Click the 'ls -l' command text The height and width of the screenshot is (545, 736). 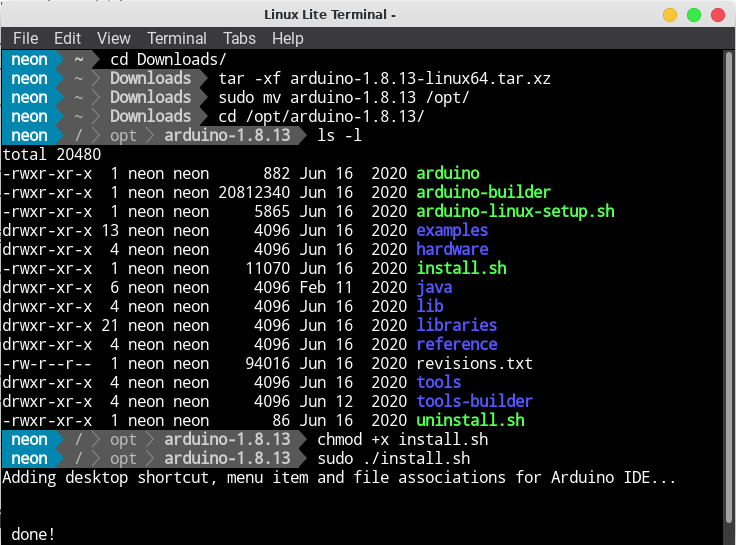click(x=340, y=135)
